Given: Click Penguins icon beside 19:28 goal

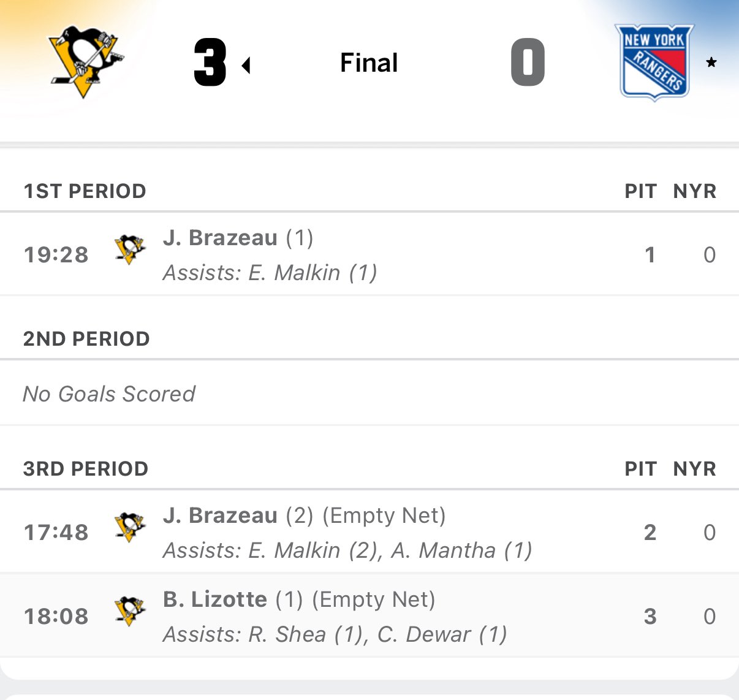Looking at the screenshot, I should 130,249.
